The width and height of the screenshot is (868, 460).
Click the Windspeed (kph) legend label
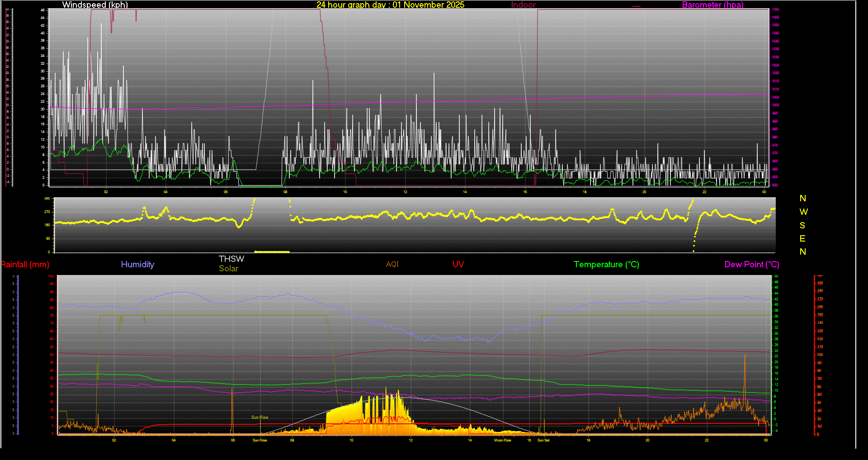coord(94,5)
